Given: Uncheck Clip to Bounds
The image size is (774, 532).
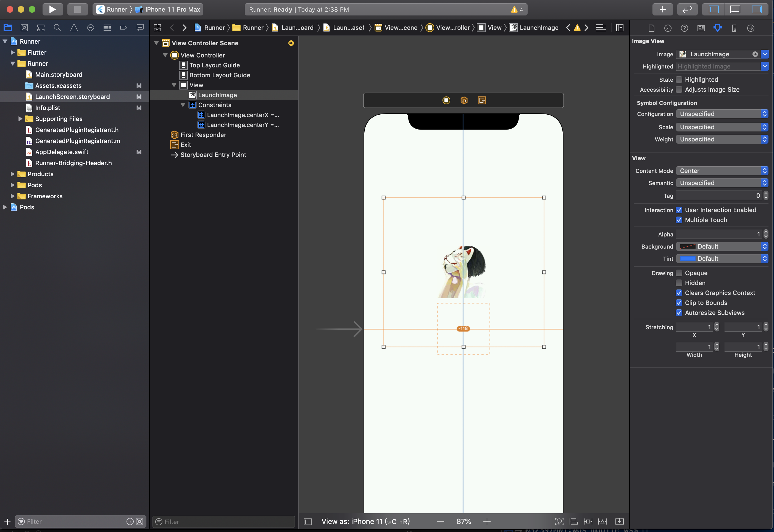Looking at the screenshot, I should pyautogui.click(x=679, y=303).
